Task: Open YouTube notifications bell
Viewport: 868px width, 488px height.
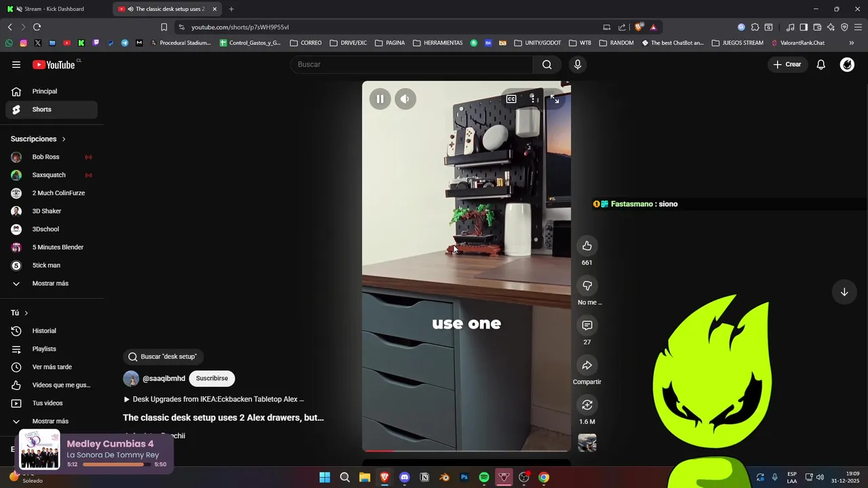Action: pyautogui.click(x=821, y=64)
